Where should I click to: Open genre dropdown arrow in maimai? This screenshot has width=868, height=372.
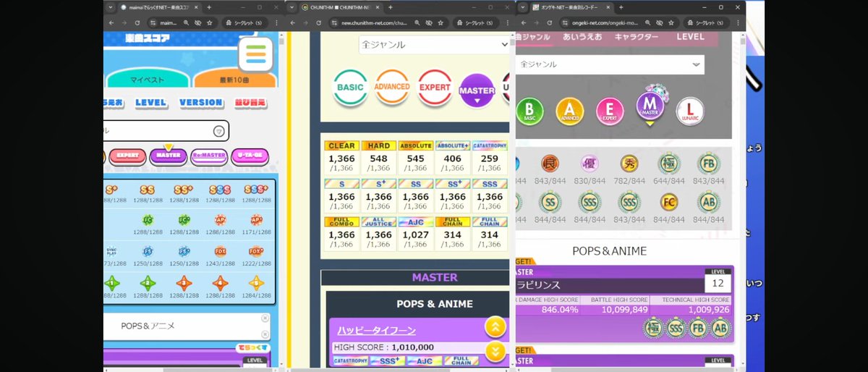pos(218,131)
